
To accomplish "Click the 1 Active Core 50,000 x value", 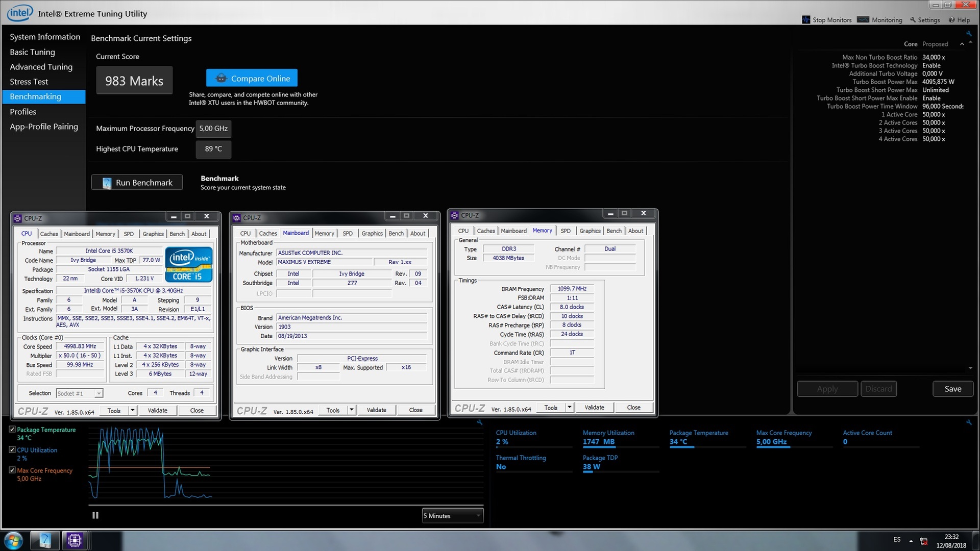I will (934, 114).
